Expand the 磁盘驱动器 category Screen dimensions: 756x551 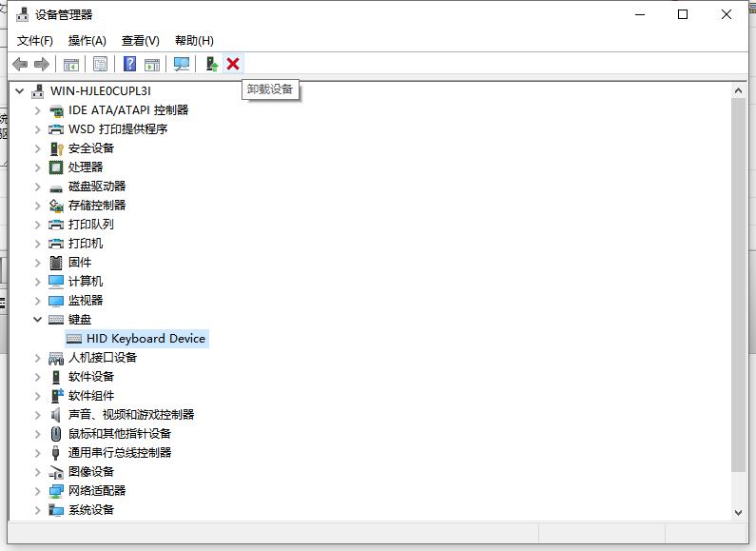tap(38, 187)
